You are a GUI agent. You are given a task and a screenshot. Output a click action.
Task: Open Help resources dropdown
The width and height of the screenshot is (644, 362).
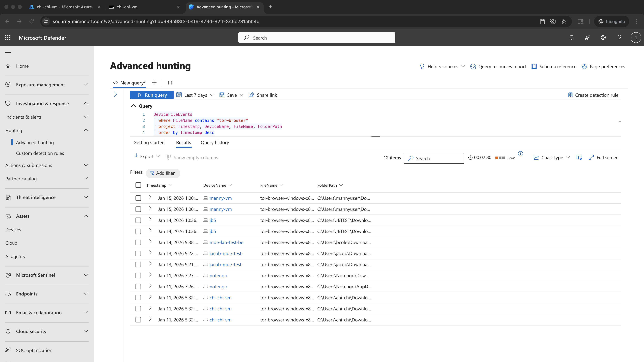pyautogui.click(x=442, y=67)
